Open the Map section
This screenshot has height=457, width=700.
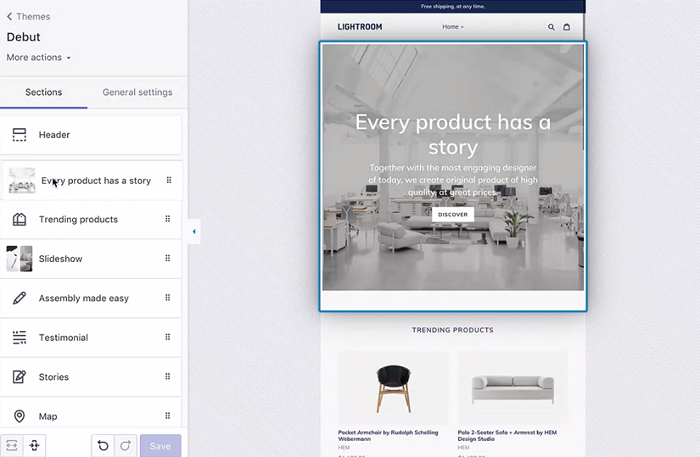coord(91,414)
